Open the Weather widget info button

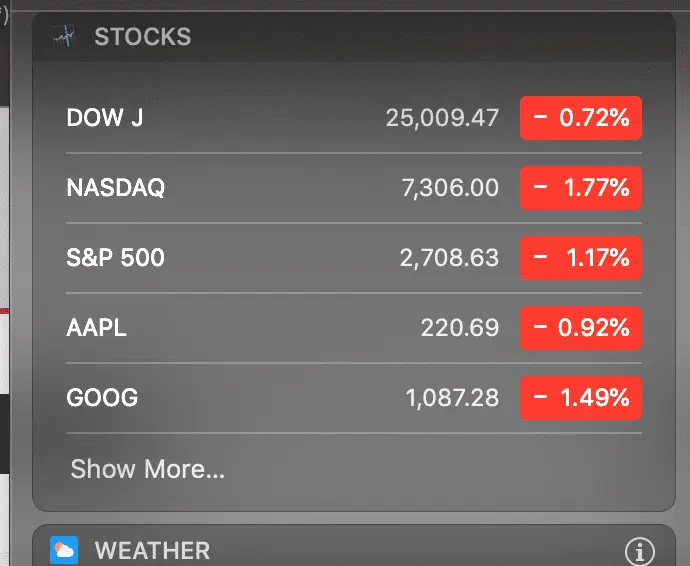tap(639, 551)
